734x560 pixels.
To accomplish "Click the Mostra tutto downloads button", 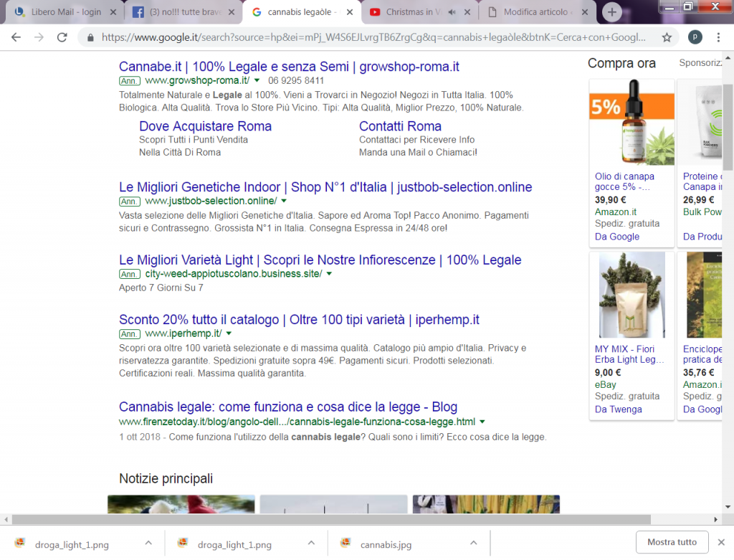I will (672, 542).
